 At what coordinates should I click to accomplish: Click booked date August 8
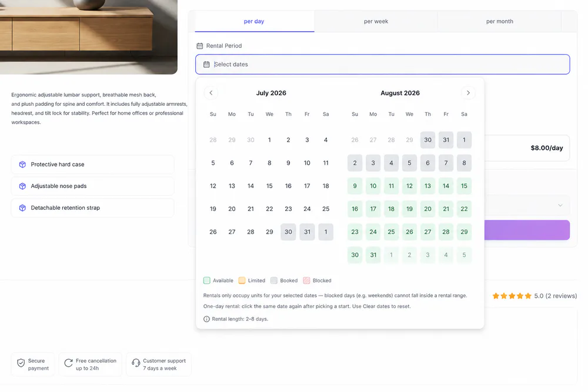coord(465,163)
